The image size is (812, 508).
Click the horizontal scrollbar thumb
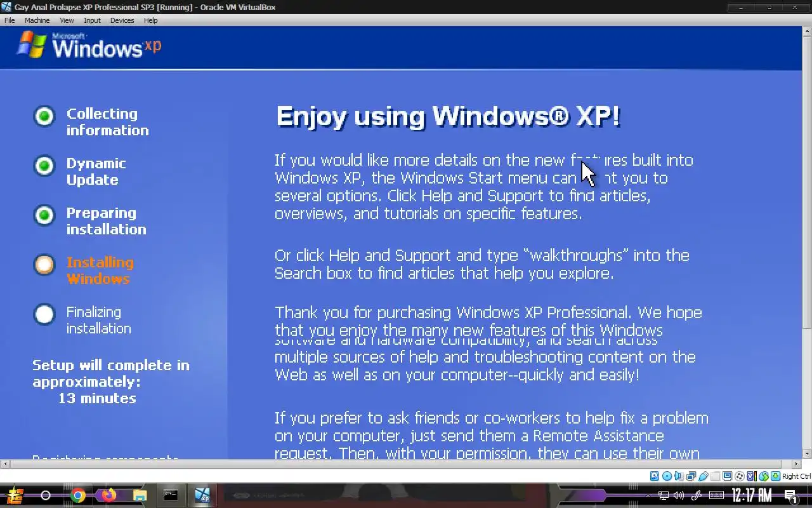coord(395,464)
